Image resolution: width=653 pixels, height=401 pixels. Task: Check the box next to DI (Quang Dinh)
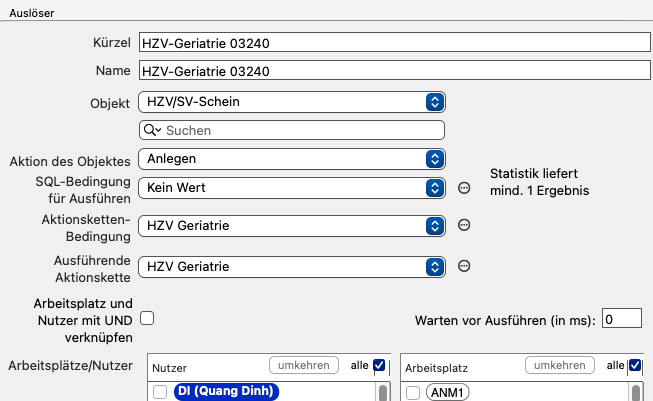coord(160,392)
